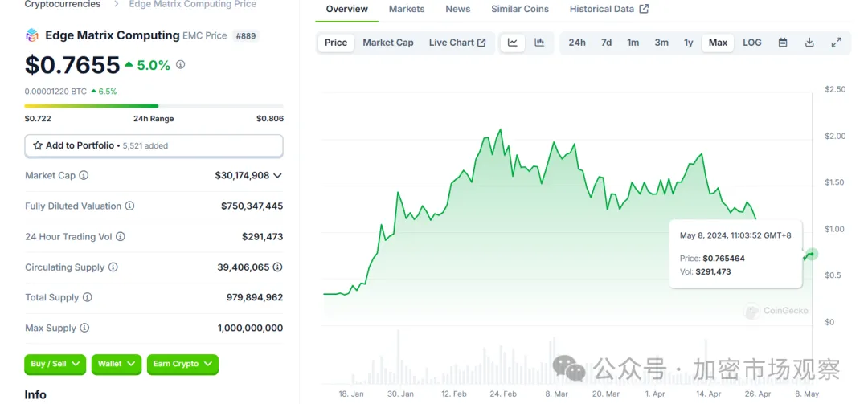Add coin to portfolio
The width and height of the screenshot is (868, 404).
coord(154,145)
